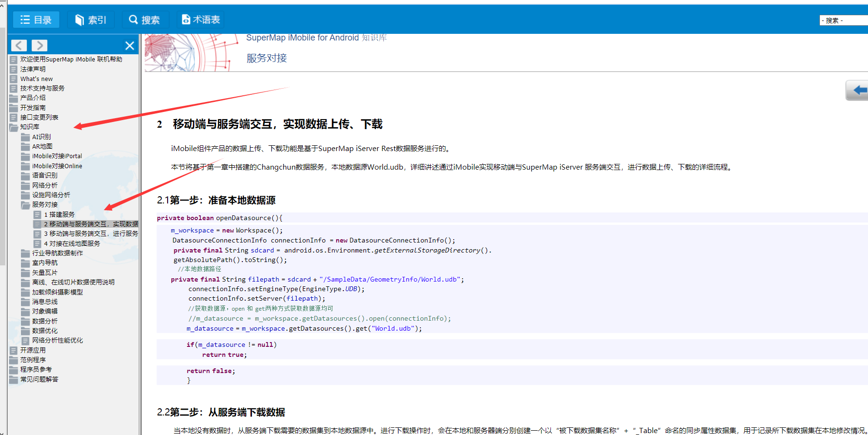Viewport: 868px width, 435px height.
Task: Click the search input field at top right
Action: click(x=843, y=20)
